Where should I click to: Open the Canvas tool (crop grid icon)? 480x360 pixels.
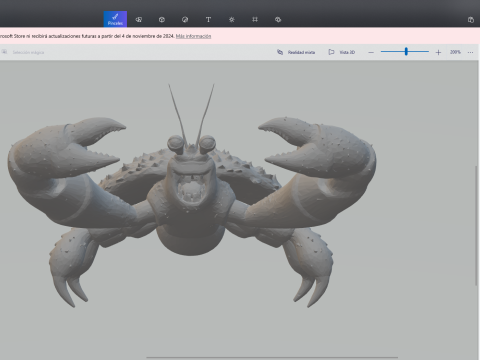pyautogui.click(x=255, y=19)
